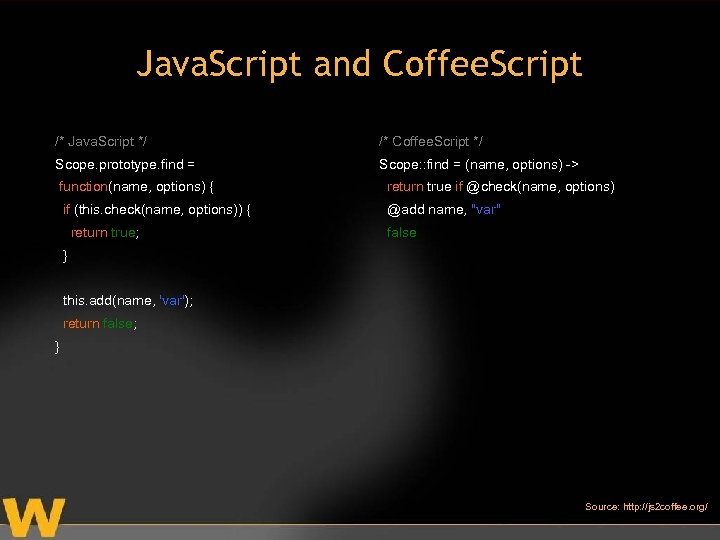Viewport: 720px width, 540px height.
Task: Click the yellow W logo
Action: 34,517
